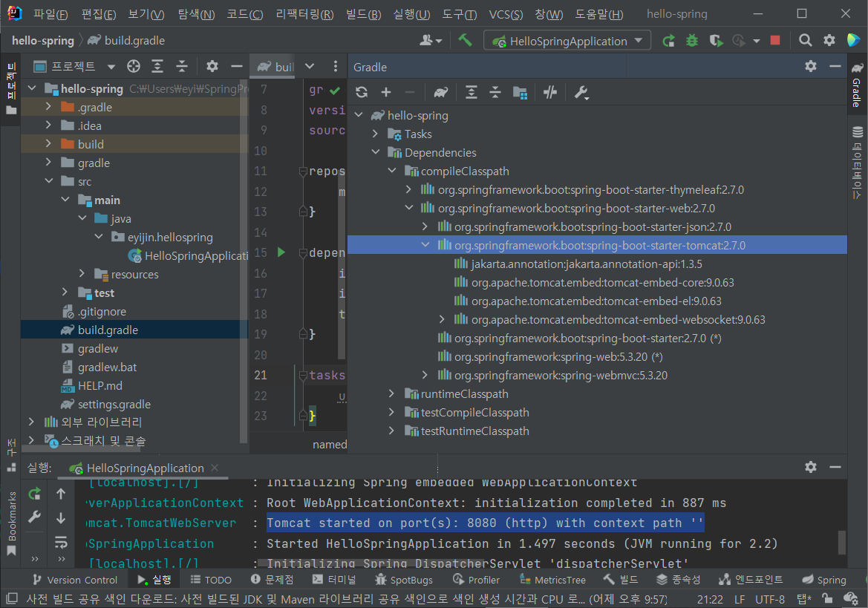Rerun application in the Run panel
Image resolution: width=868 pixels, height=608 pixels.
(34, 494)
